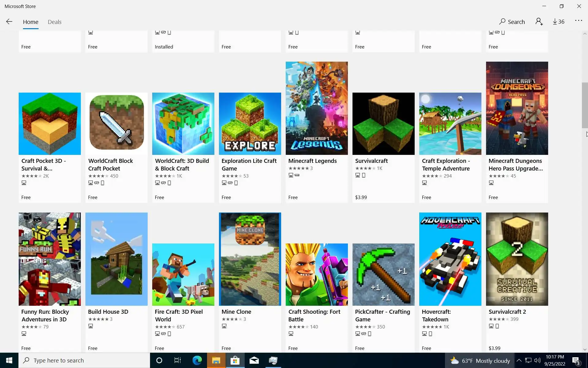Screen dimensions: 588x368
Task: Open the Survivalcraft 2 listing title
Action: [x=507, y=312]
